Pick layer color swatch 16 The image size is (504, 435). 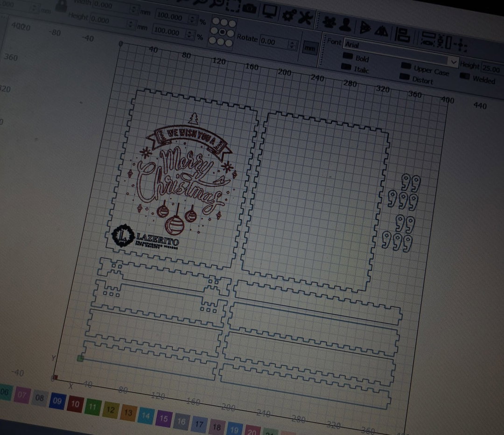point(181,421)
